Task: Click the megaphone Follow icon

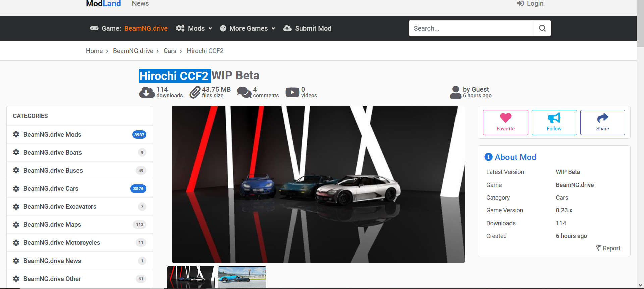Action: tap(554, 118)
